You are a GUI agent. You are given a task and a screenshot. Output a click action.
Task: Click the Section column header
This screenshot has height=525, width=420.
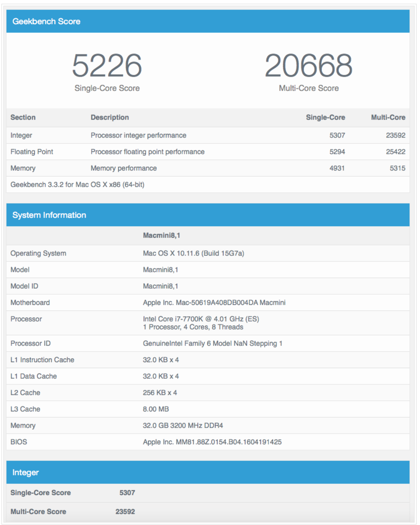pos(23,117)
